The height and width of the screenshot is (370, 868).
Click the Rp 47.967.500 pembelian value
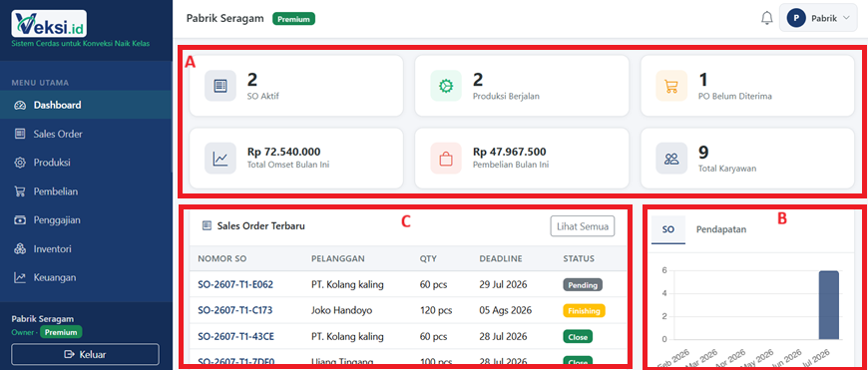[509, 152]
